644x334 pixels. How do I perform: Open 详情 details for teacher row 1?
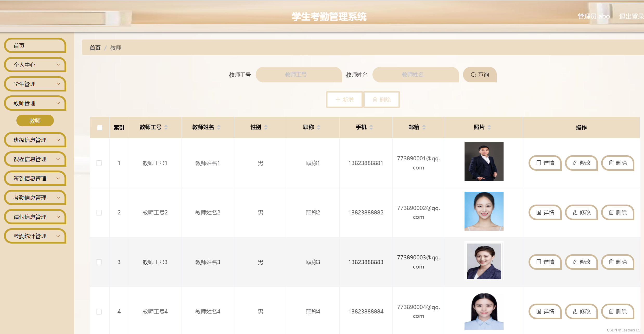coord(545,163)
